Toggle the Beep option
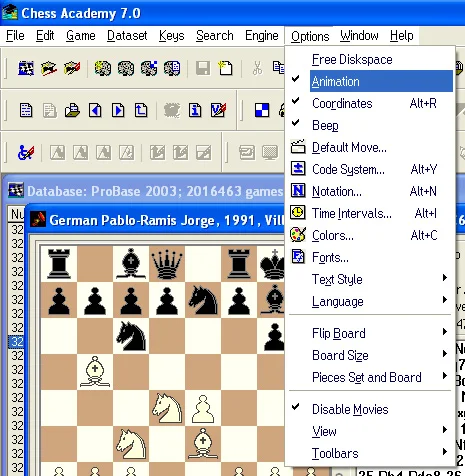 pos(370,125)
